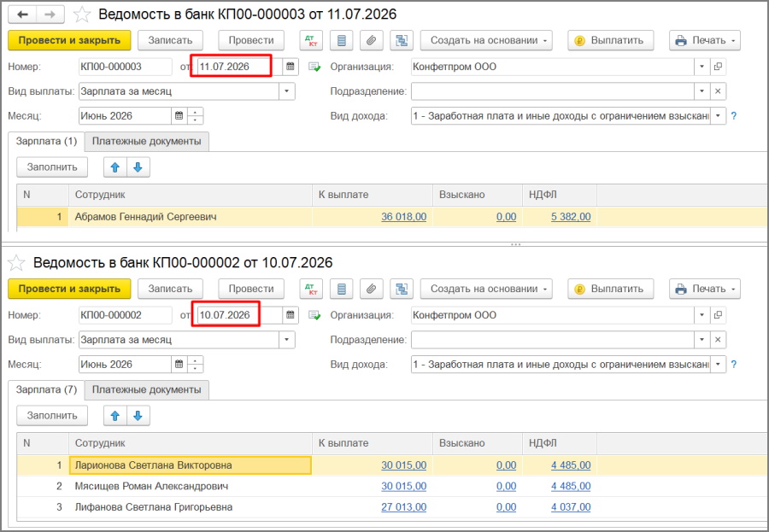769x532 pixels.
Task: Show Дт/Кт postings in КП00-000002 document
Action: (311, 289)
